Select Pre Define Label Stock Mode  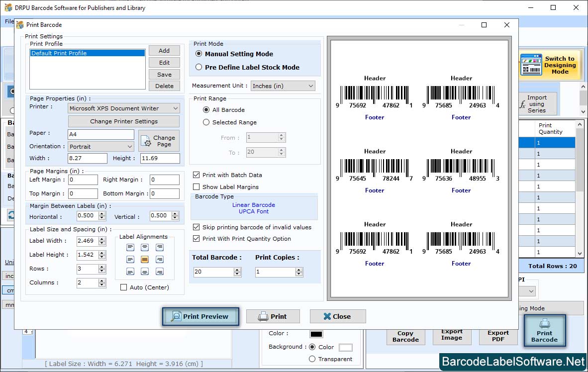199,68
